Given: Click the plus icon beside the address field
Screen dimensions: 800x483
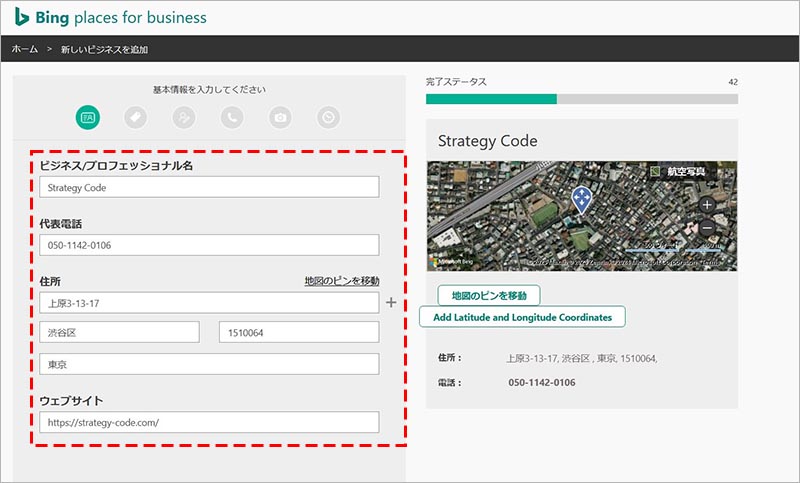Looking at the screenshot, I should (391, 302).
